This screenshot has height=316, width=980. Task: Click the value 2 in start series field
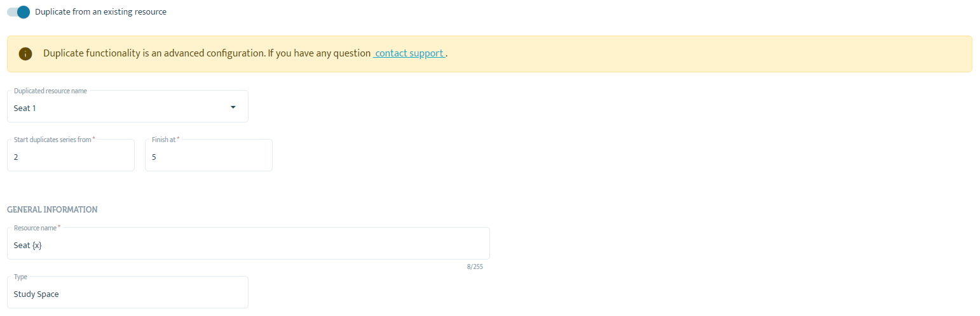(x=16, y=157)
